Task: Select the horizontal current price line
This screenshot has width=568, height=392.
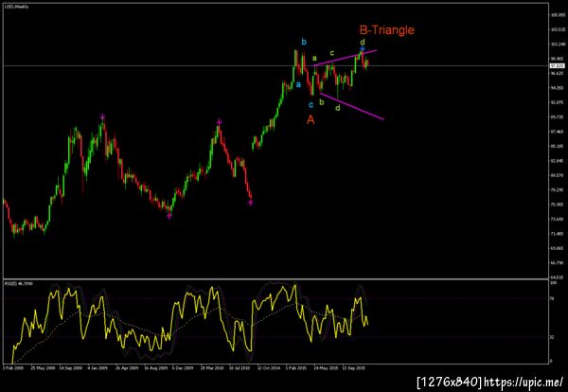Action: (276, 65)
